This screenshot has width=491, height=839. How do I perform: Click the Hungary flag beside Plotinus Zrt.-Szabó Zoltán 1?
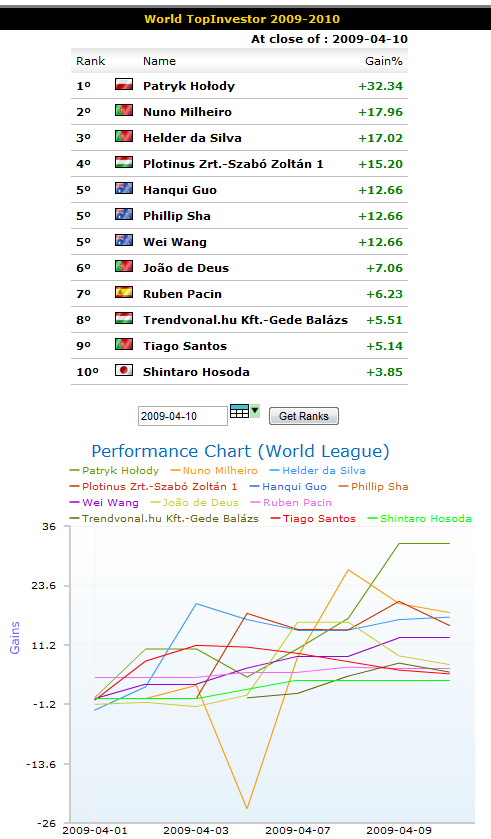coord(124,162)
